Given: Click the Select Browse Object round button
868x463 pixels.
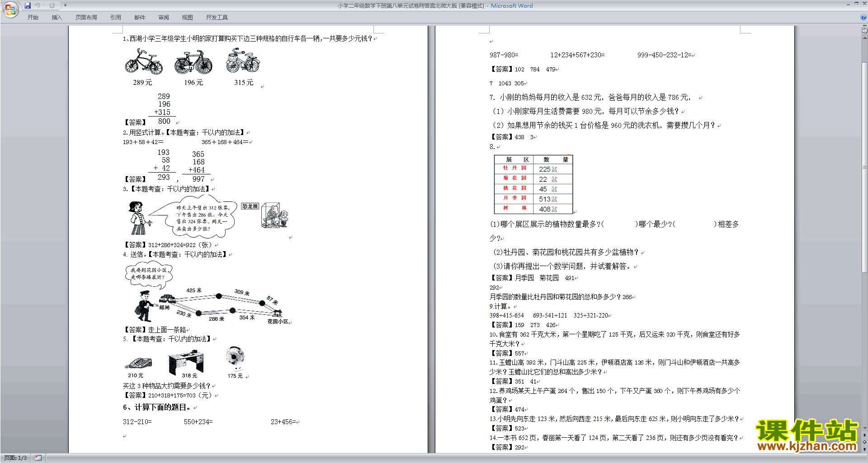Looking at the screenshot, I should coord(865,442).
